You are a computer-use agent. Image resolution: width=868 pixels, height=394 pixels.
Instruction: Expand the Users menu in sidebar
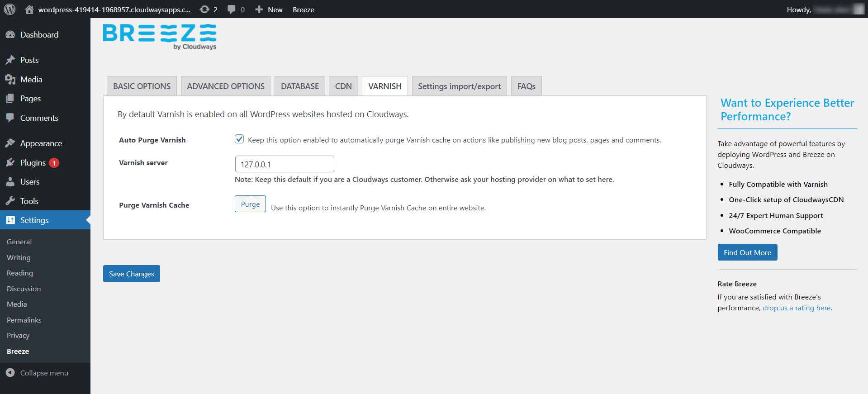click(30, 182)
